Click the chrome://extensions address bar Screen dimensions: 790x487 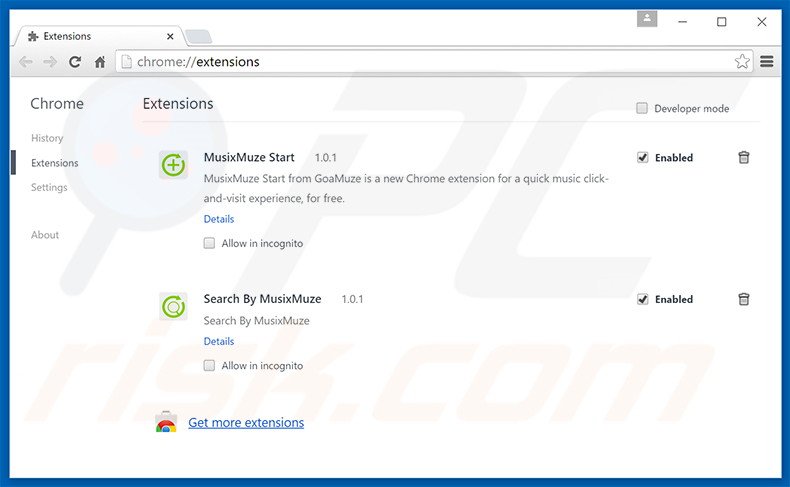pyautogui.click(x=433, y=61)
